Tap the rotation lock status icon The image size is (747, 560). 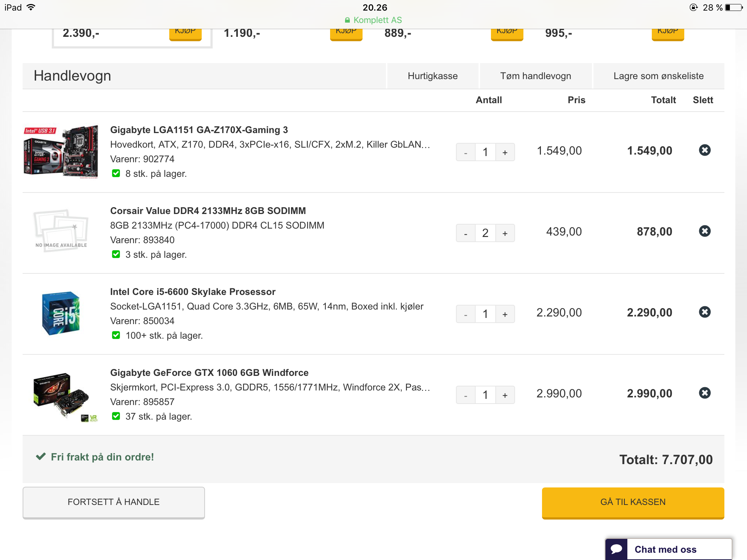point(694,7)
